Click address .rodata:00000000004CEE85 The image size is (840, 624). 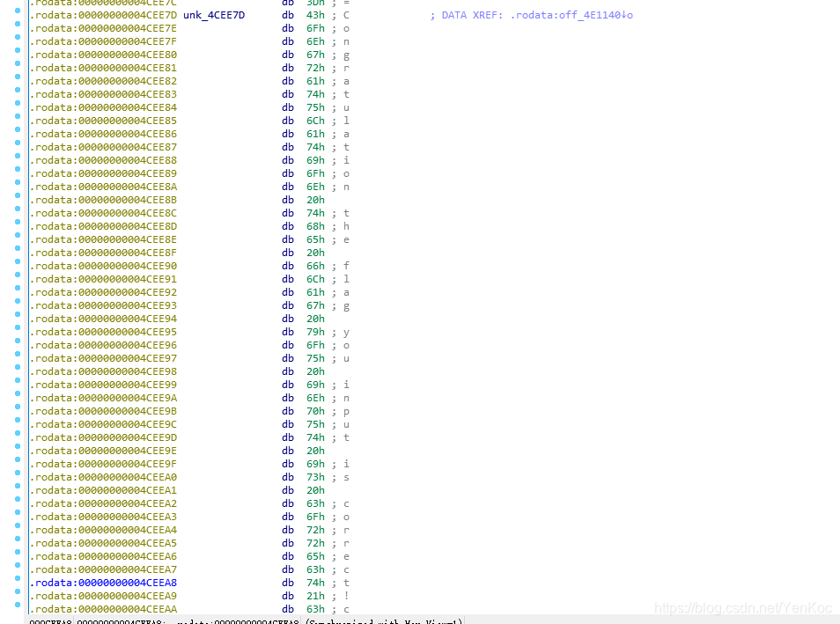[x=103, y=121]
